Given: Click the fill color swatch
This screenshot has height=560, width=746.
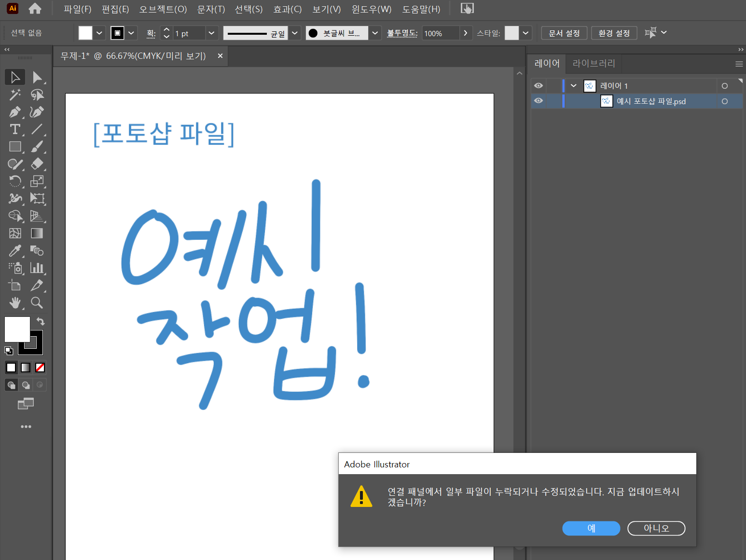Looking at the screenshot, I should pyautogui.click(x=85, y=33).
